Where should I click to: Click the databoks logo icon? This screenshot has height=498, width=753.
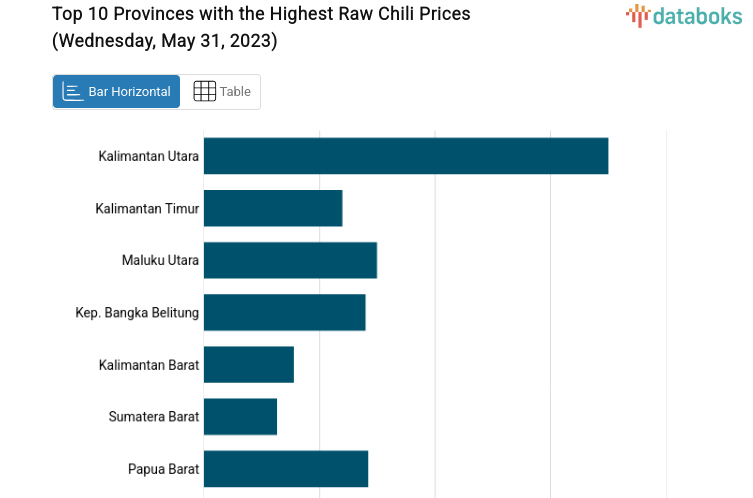pos(637,14)
